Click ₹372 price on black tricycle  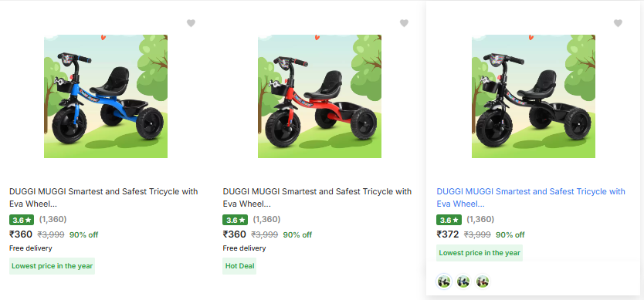point(448,234)
